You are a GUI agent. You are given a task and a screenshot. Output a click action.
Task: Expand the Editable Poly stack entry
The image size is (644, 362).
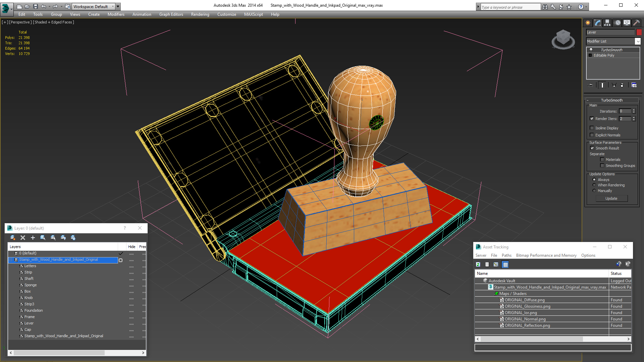pyautogui.click(x=590, y=55)
